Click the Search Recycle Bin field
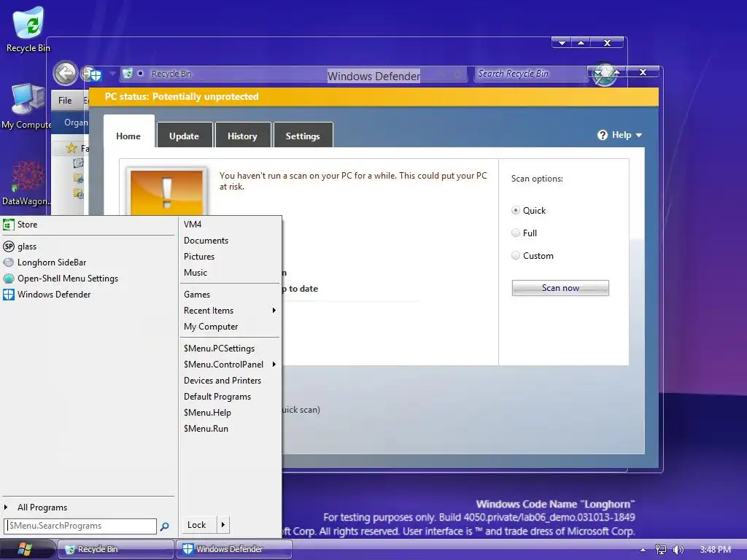The width and height of the screenshot is (747, 560). tap(530, 74)
